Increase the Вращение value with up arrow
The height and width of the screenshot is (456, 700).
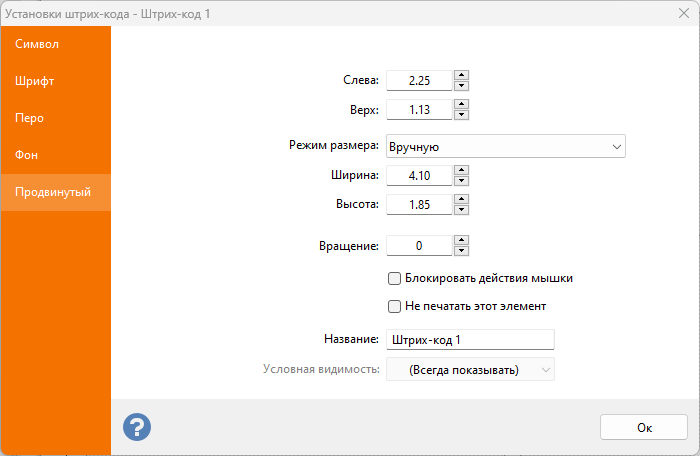pyautogui.click(x=461, y=239)
